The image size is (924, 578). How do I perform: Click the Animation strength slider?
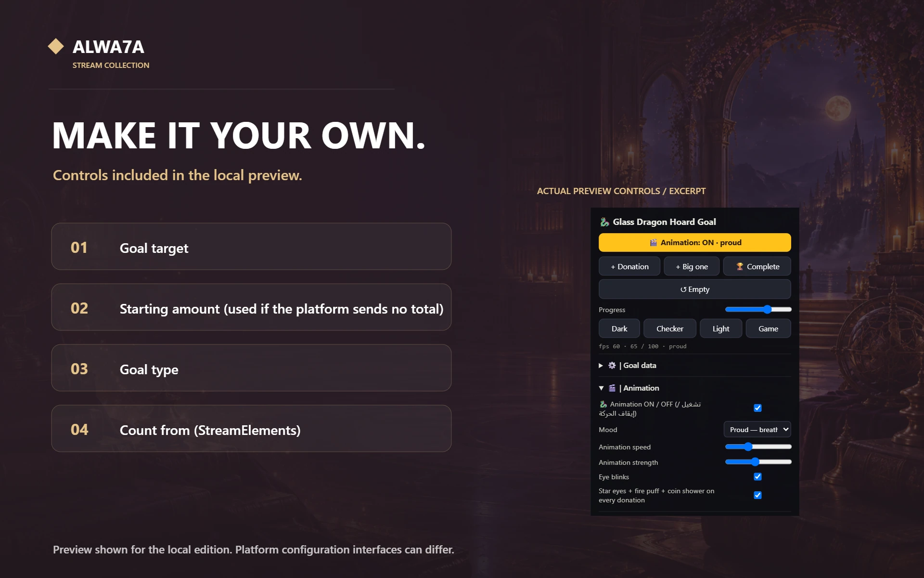[x=758, y=462]
